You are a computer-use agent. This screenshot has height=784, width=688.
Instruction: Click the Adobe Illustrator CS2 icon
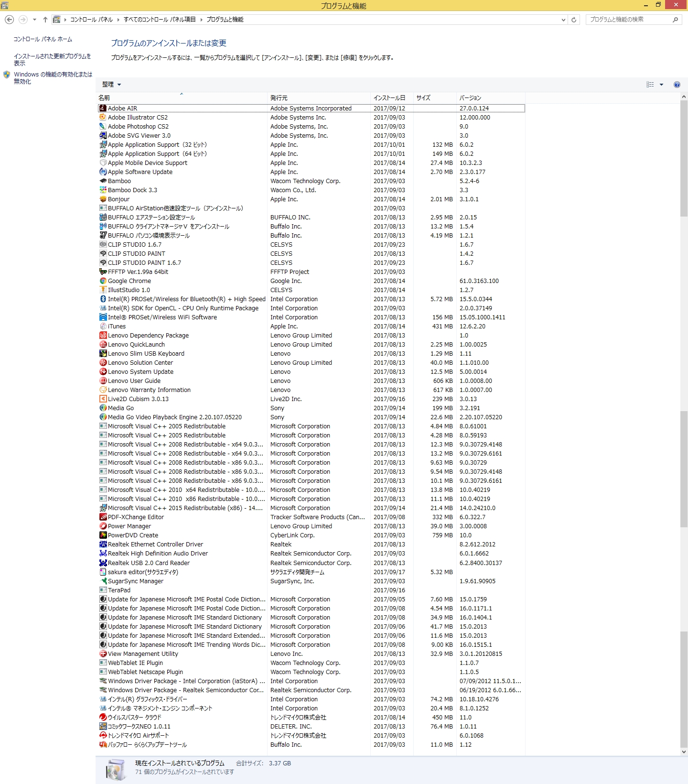(103, 118)
